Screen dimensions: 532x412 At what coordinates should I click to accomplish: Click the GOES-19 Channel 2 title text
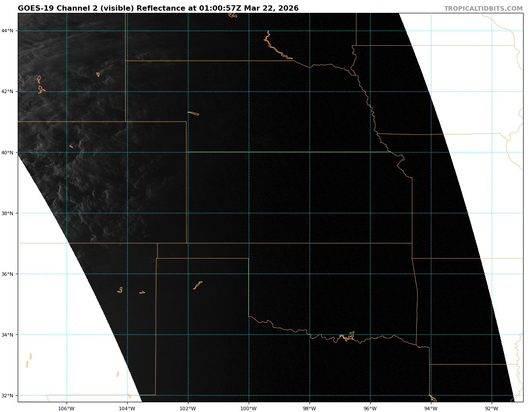point(158,8)
